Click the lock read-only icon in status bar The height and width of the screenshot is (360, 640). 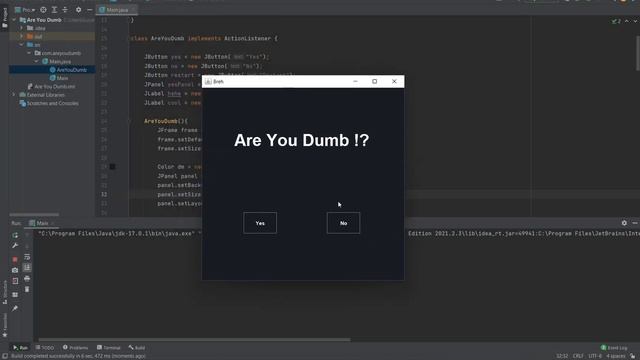coord(633,356)
